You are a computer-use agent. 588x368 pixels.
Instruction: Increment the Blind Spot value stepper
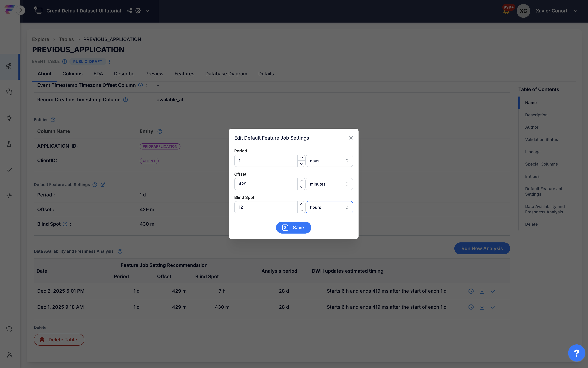302,204
